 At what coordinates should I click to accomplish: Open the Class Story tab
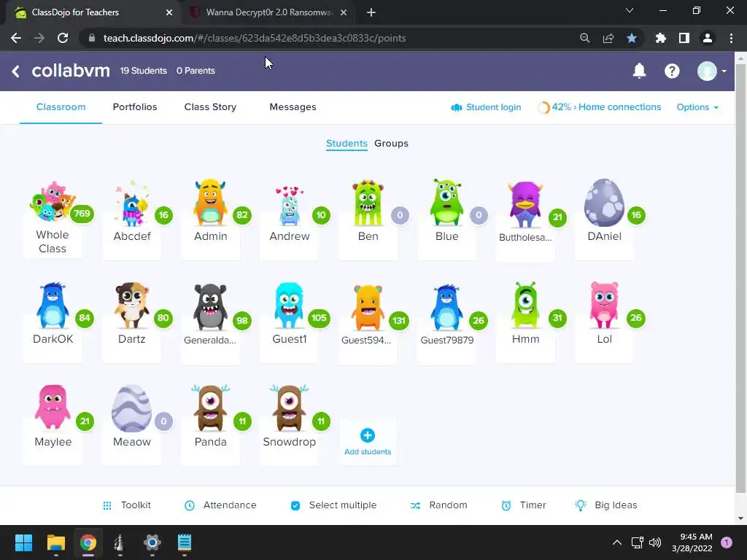pyautogui.click(x=210, y=107)
